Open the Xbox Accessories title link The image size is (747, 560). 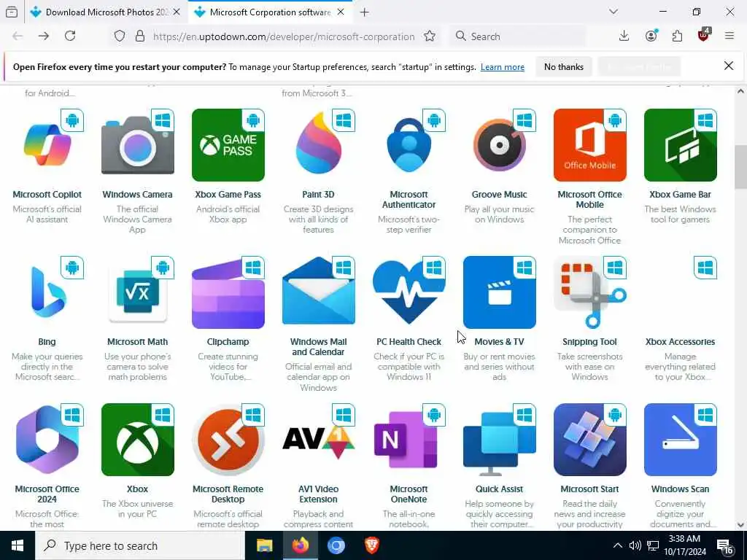pos(681,341)
